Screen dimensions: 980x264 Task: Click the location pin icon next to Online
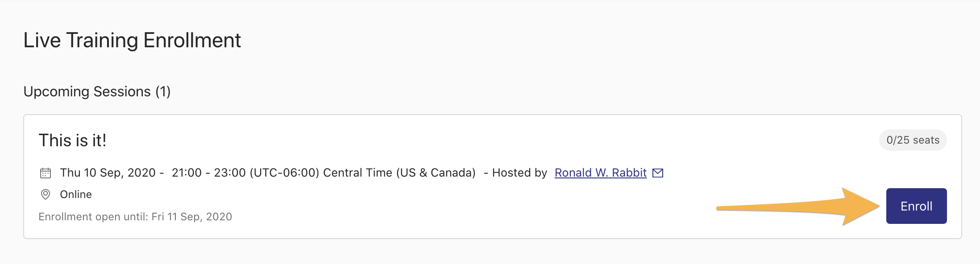point(46,194)
